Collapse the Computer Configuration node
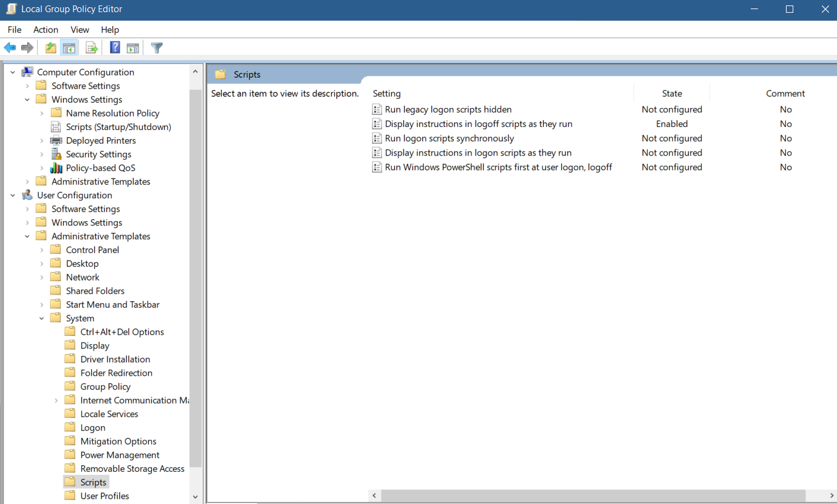 coord(12,72)
